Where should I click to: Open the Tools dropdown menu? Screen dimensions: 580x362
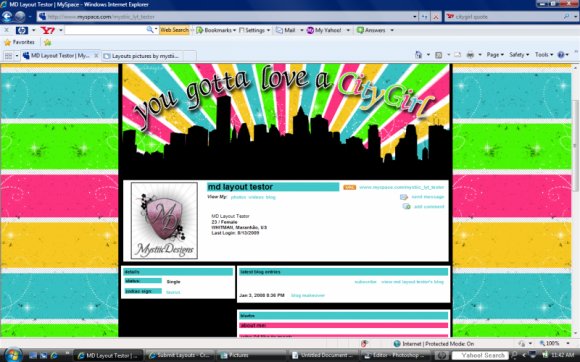tap(544, 55)
